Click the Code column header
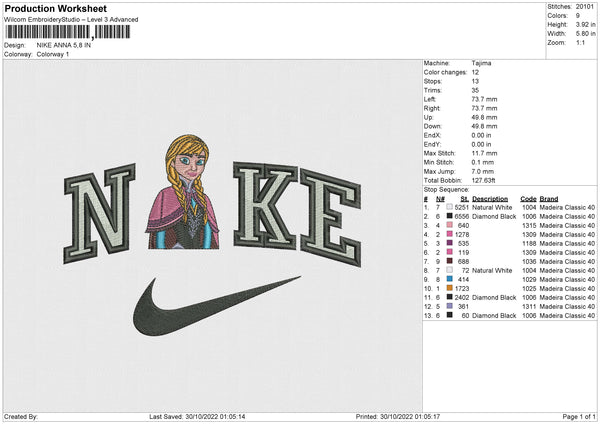 click(528, 199)
